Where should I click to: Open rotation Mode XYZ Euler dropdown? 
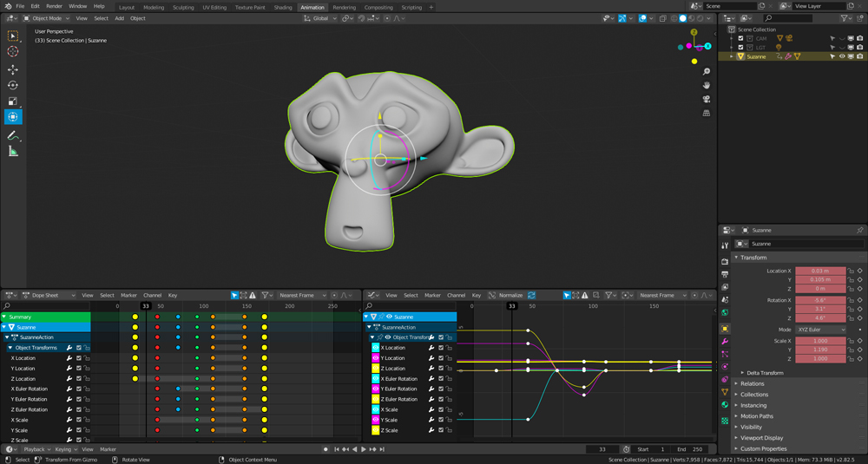click(821, 330)
